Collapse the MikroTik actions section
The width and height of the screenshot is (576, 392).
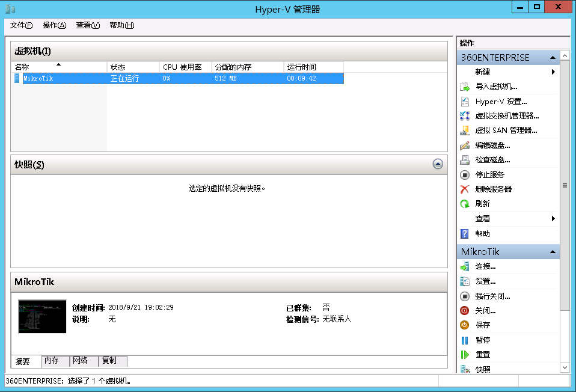553,252
